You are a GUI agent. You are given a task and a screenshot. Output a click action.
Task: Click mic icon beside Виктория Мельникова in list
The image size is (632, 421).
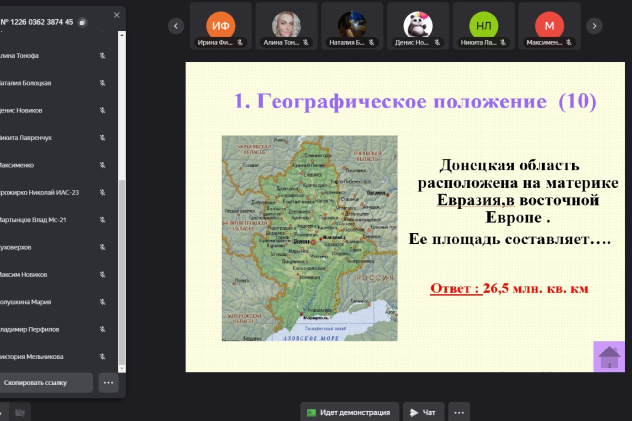click(x=102, y=357)
